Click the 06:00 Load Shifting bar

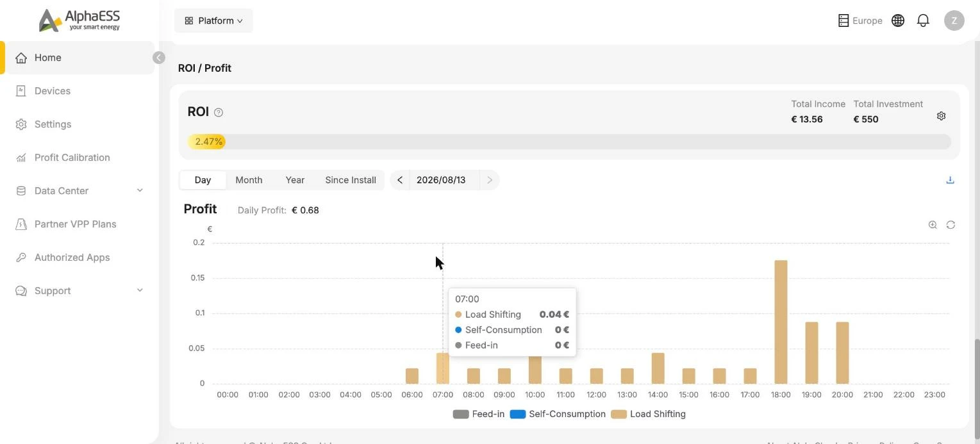[412, 376]
